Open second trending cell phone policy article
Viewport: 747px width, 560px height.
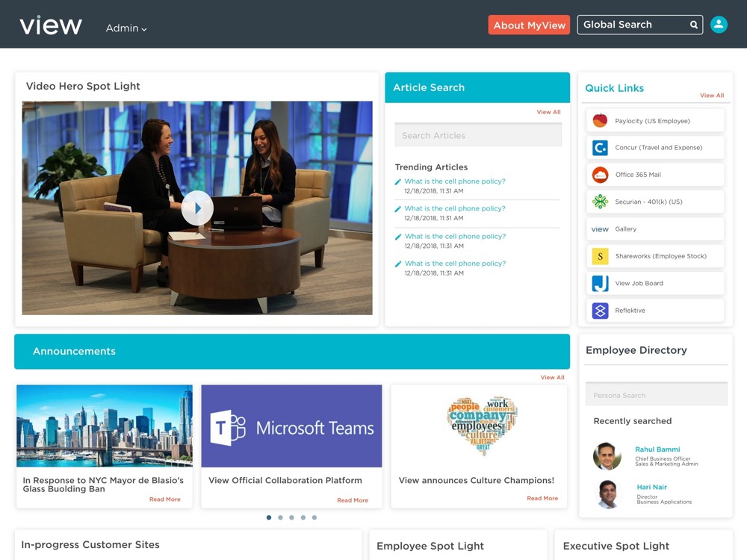click(454, 208)
